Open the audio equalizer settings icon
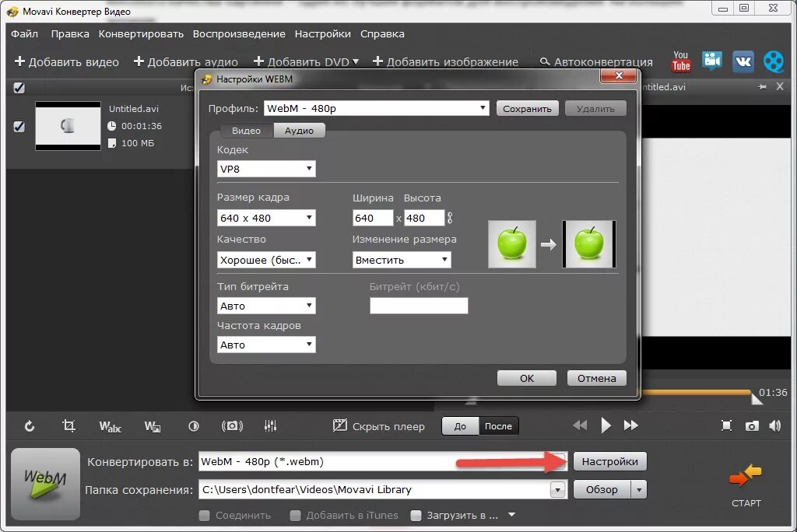Screen dimensions: 797x532 point(270,425)
